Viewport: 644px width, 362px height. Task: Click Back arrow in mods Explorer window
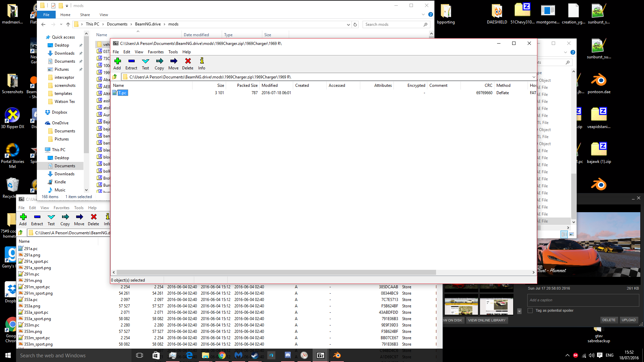pyautogui.click(x=43, y=24)
